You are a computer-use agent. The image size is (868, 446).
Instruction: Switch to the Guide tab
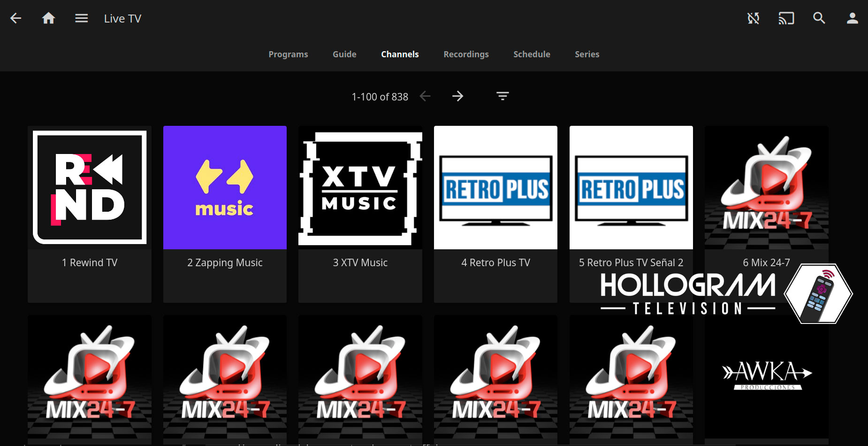pyautogui.click(x=344, y=54)
